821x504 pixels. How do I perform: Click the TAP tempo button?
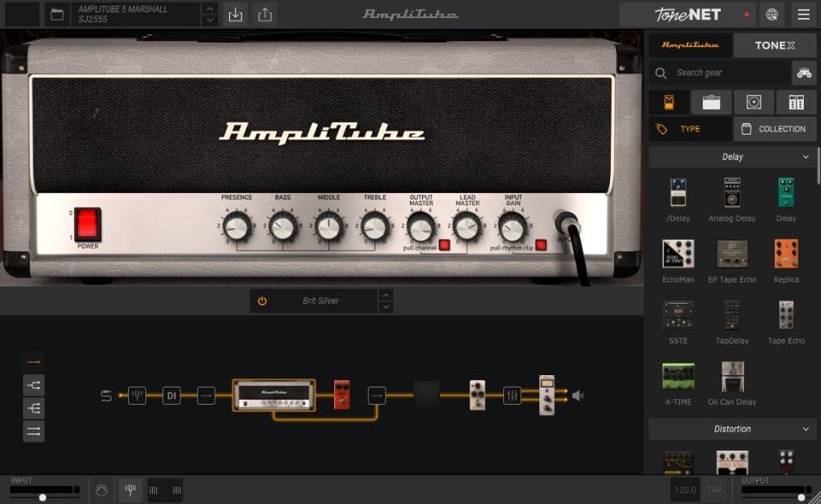click(x=715, y=490)
